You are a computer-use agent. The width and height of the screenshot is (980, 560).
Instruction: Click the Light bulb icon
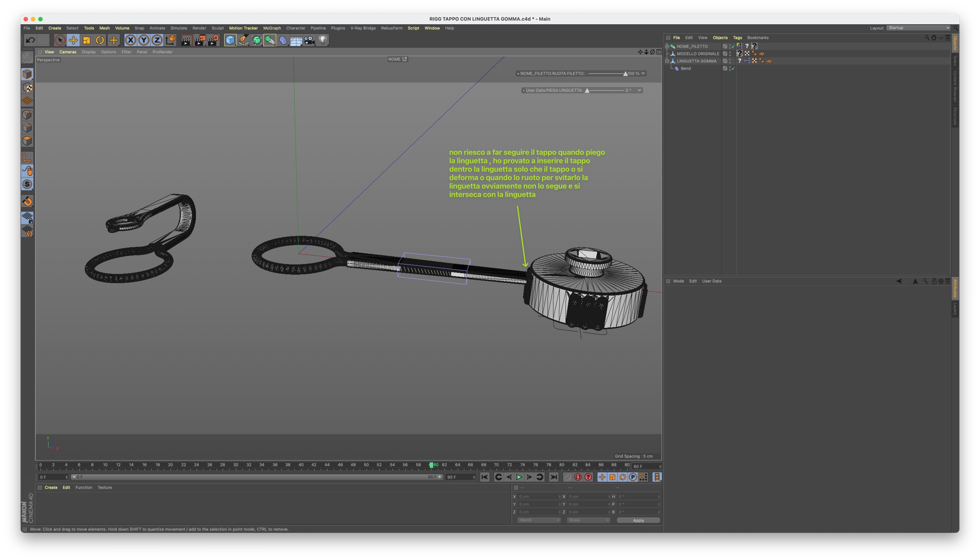tap(323, 40)
